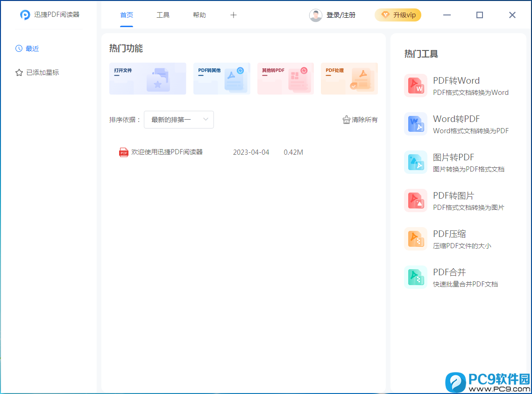Click description 压缩PDF文件的大小
532x394 pixels.
coord(462,246)
